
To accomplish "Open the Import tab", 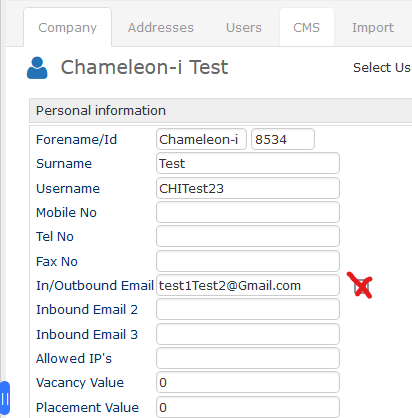I will pos(373,28).
